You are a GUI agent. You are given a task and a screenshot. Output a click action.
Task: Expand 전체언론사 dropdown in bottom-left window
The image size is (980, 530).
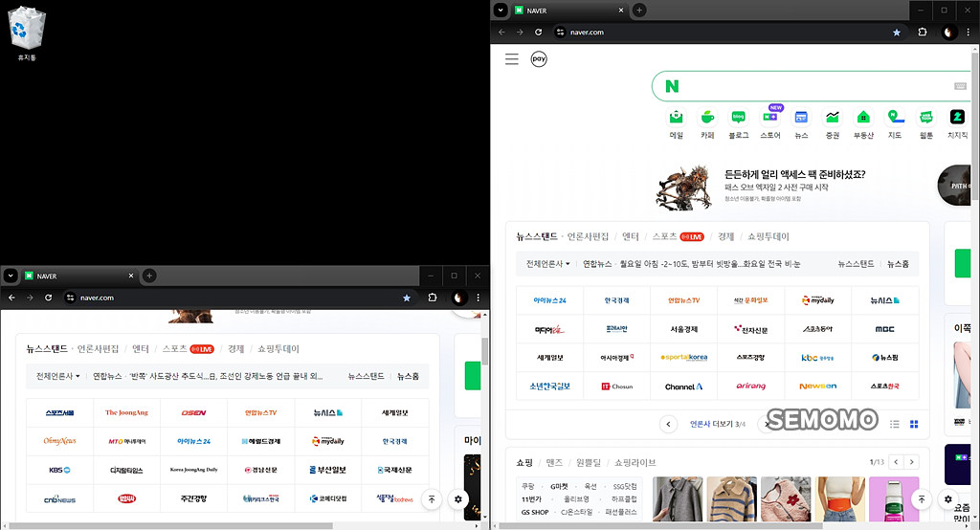58,376
